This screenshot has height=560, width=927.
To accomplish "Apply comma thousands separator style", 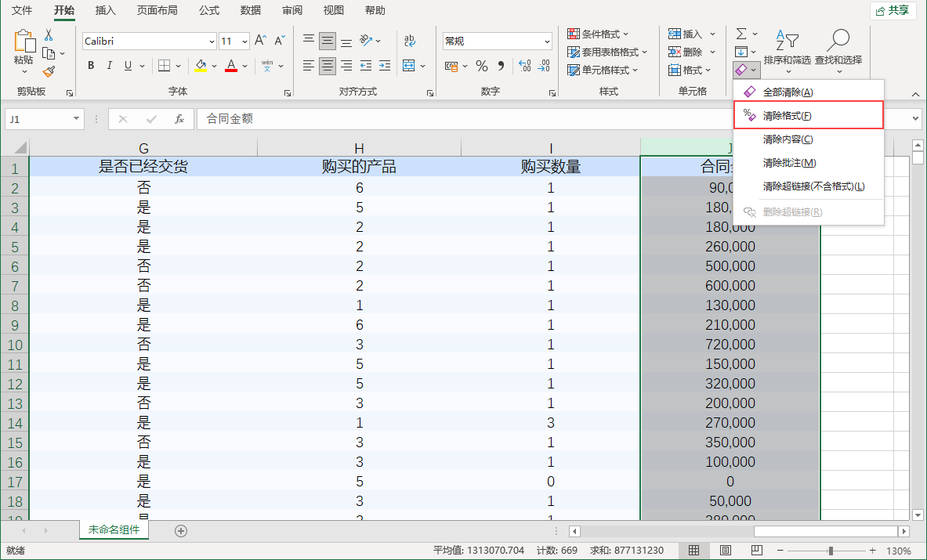I will point(502,66).
